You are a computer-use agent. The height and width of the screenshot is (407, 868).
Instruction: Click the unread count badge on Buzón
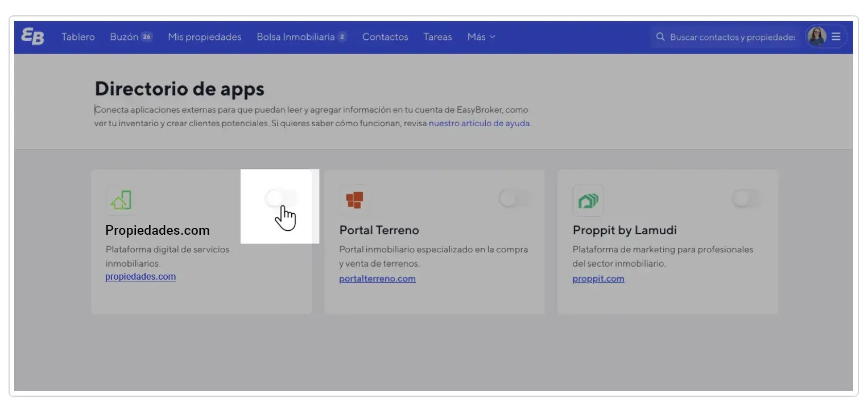(x=147, y=35)
